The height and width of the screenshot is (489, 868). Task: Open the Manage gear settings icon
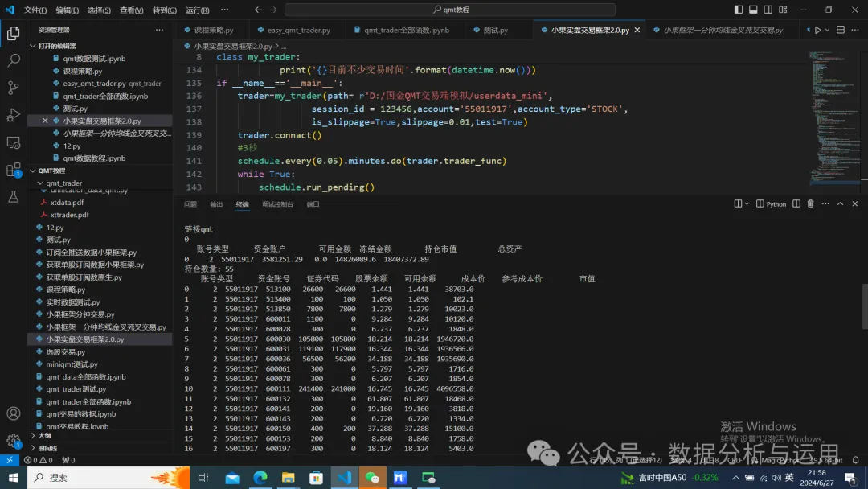(14, 441)
